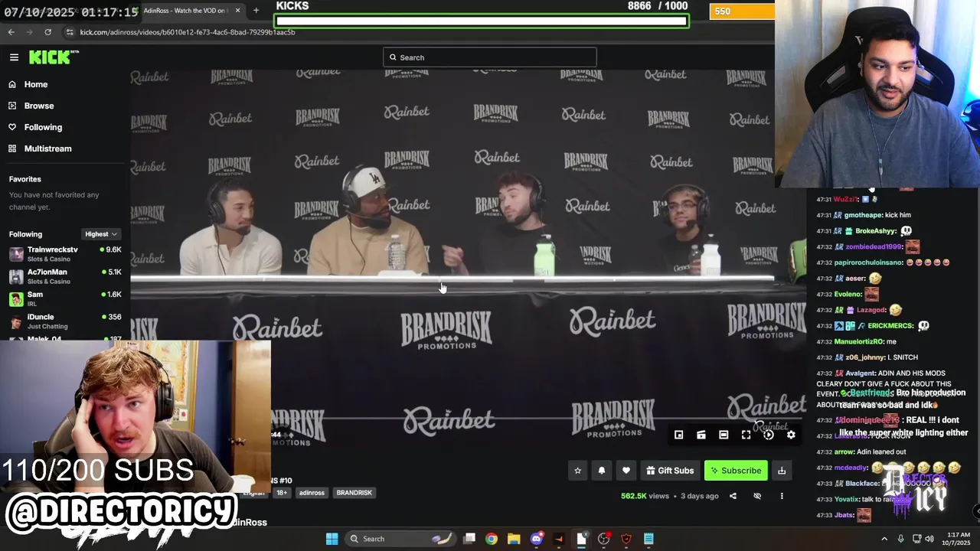Close the AdinRoss VOD tab
The height and width of the screenshot is (551, 980).
coord(237,11)
